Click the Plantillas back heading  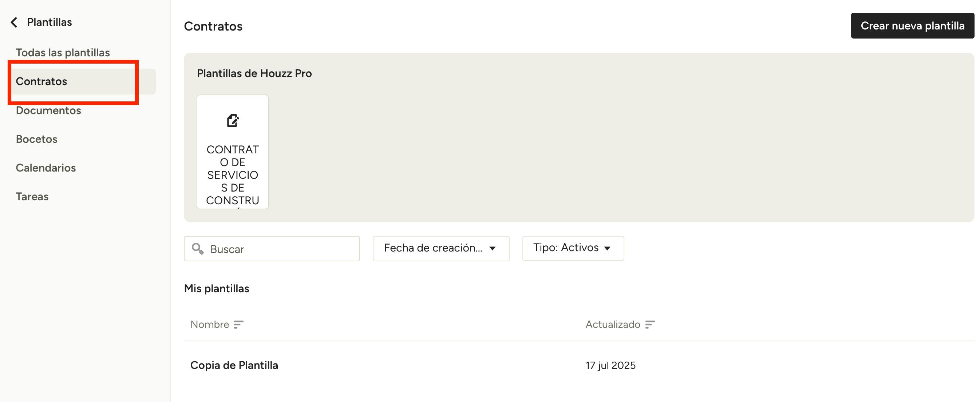coord(50,23)
